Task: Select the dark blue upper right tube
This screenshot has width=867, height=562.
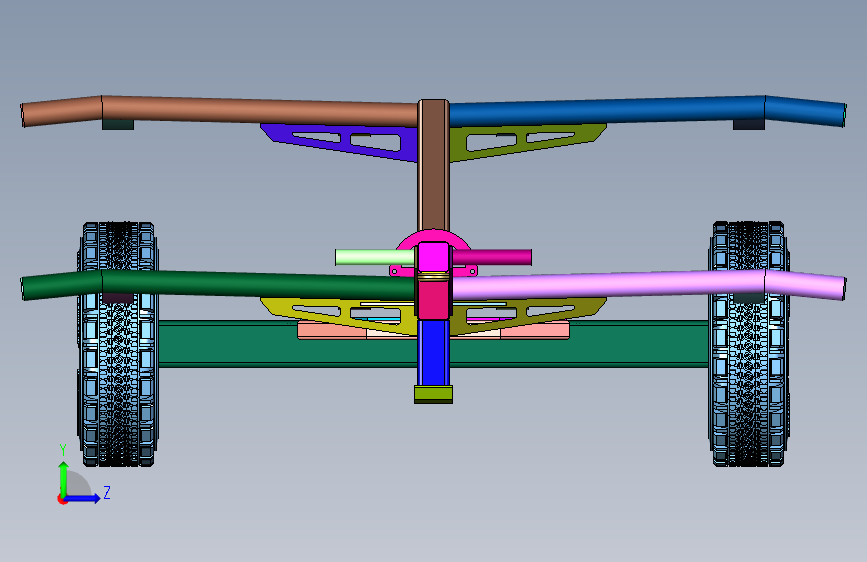Action: [647, 111]
